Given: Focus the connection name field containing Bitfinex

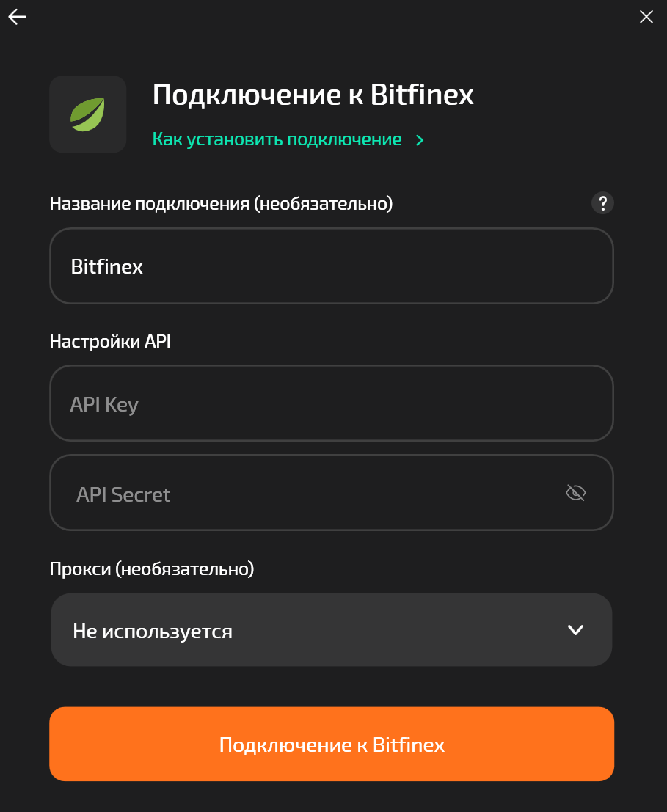Looking at the screenshot, I should [x=331, y=266].
